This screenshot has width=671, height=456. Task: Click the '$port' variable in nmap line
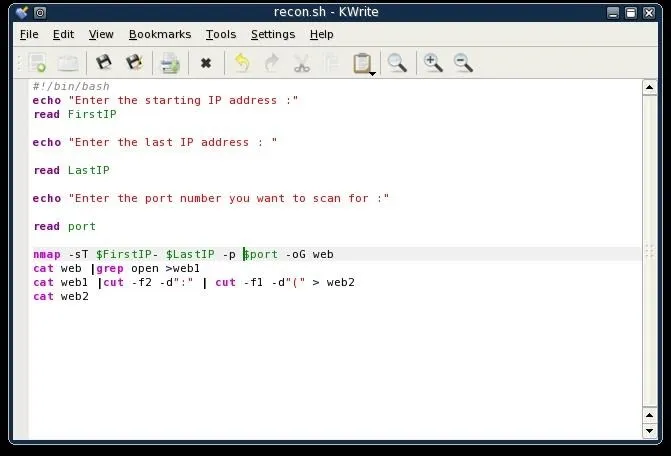260,255
